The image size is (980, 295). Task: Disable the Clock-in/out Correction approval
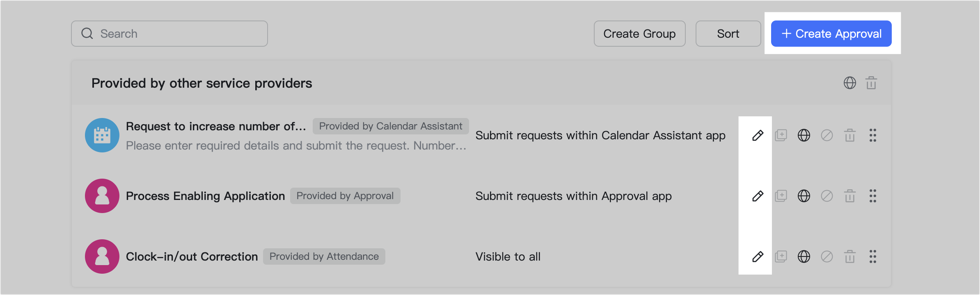(x=827, y=256)
